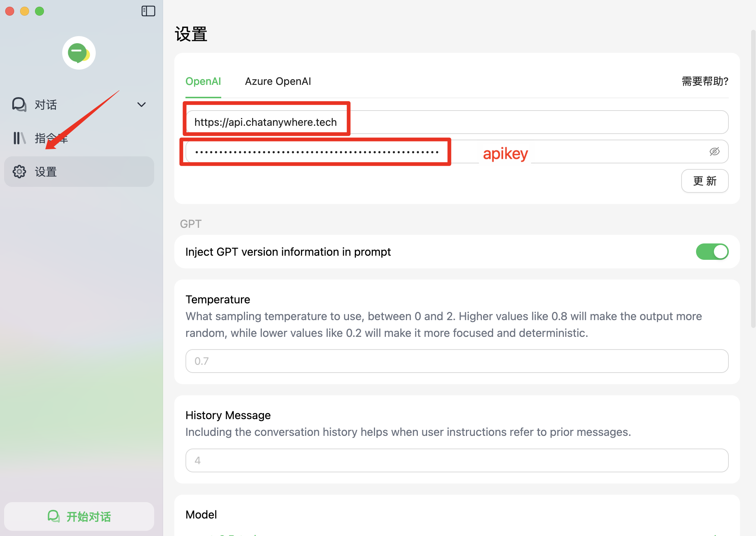
Task: Click the 开始对话 start chat button
Action: point(79,516)
